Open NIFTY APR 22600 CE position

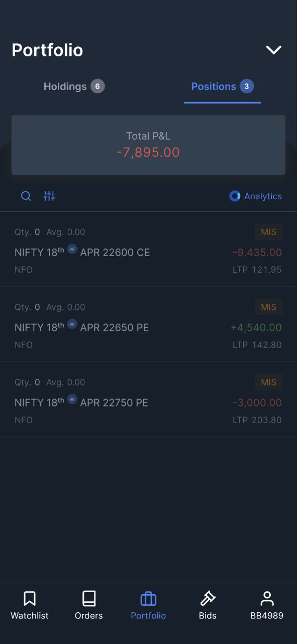click(x=148, y=250)
